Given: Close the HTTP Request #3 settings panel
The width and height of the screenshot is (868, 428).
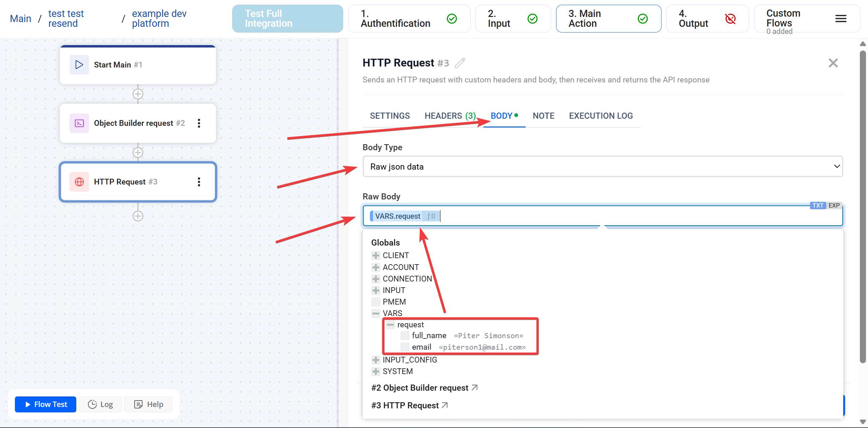Looking at the screenshot, I should coord(833,63).
